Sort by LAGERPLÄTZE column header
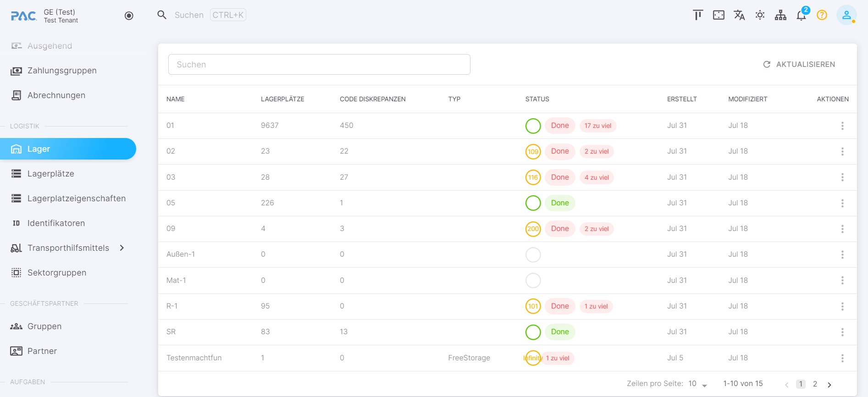 [x=282, y=99]
